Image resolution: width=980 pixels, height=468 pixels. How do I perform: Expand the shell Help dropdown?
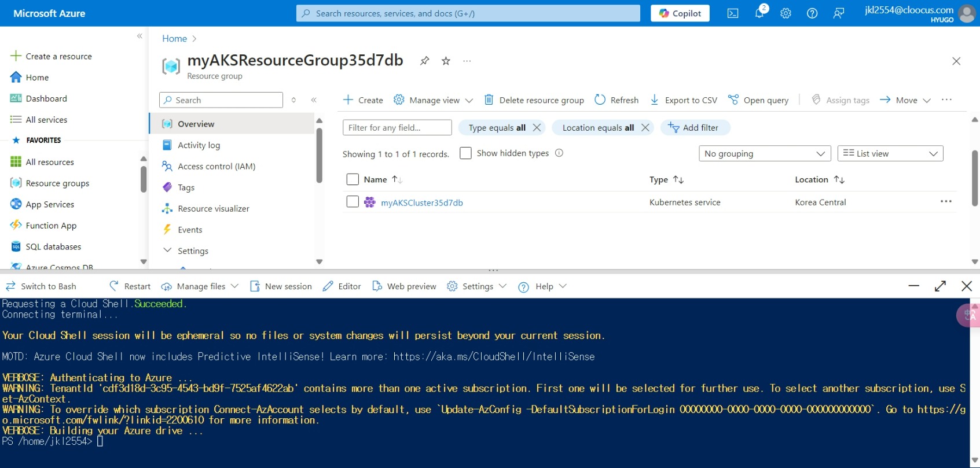563,286
